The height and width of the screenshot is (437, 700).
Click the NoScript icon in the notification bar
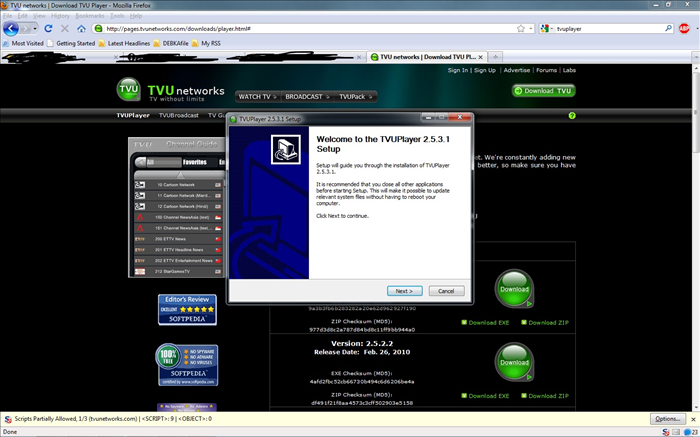click(x=8, y=419)
